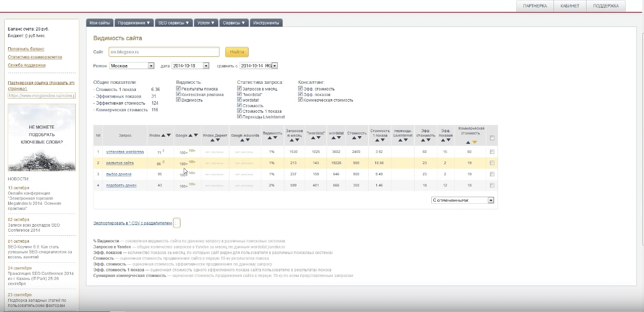This screenshot has width=644, height=312.
Task: Sort Яndex column ascending with up arrow
Action: (x=163, y=136)
